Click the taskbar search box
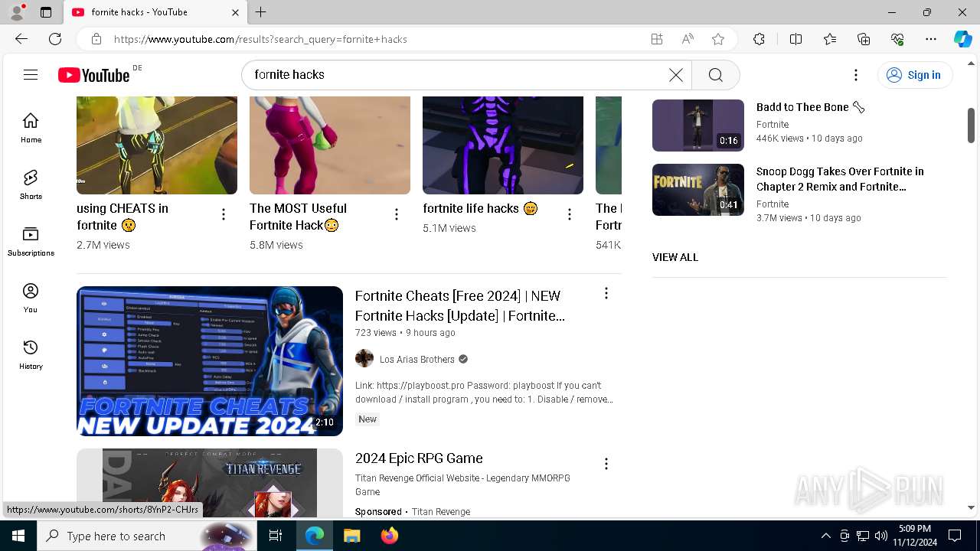This screenshot has height=551, width=980. point(145,536)
